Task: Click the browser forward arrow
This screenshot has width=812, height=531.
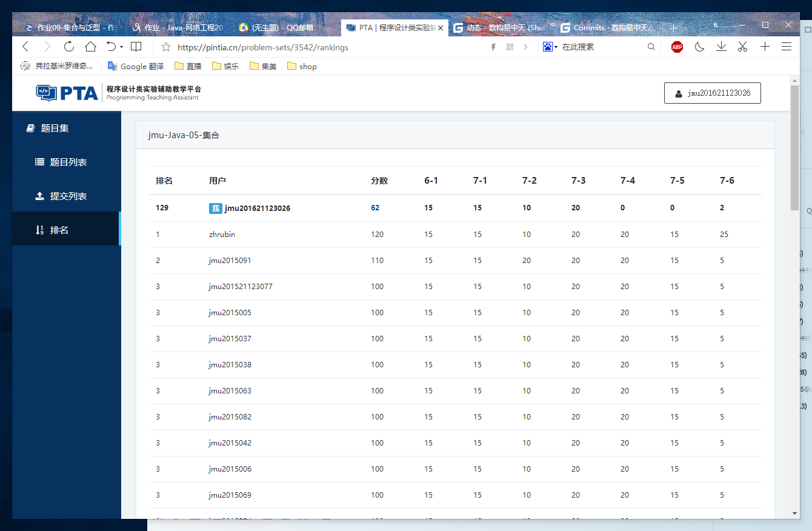Action: [47, 47]
